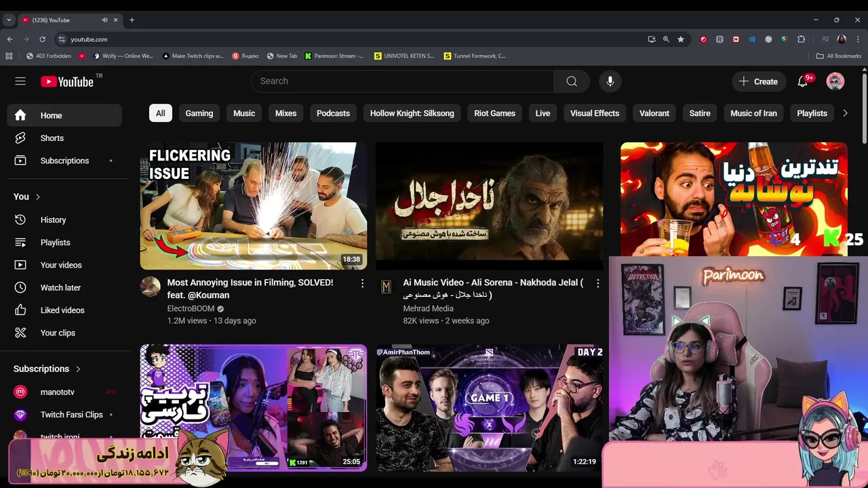Open 'Most Annoying Issue in Filming' title
This screenshot has height=488, width=868.
click(x=250, y=289)
